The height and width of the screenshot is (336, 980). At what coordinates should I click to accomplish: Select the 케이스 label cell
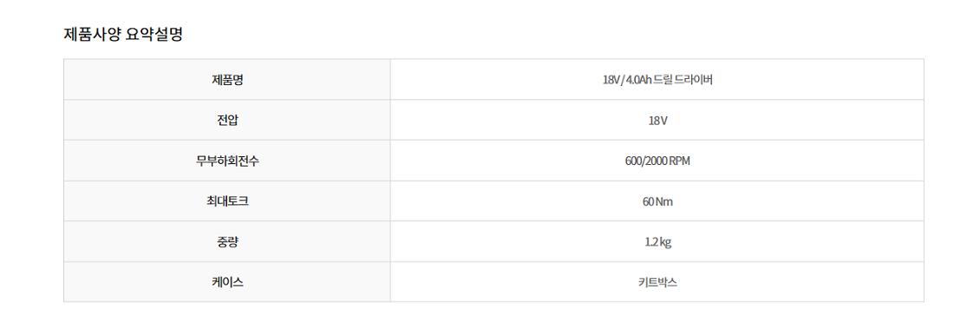tap(227, 282)
